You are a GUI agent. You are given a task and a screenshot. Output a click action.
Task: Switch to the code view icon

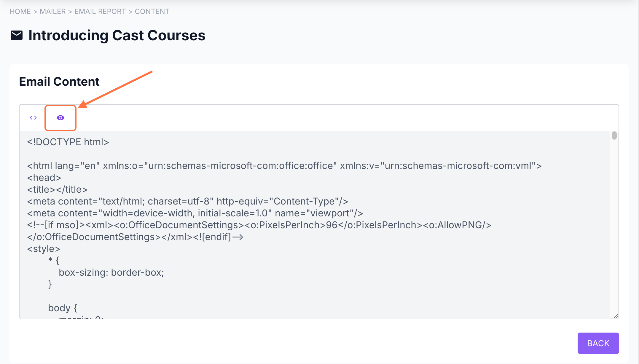click(33, 118)
